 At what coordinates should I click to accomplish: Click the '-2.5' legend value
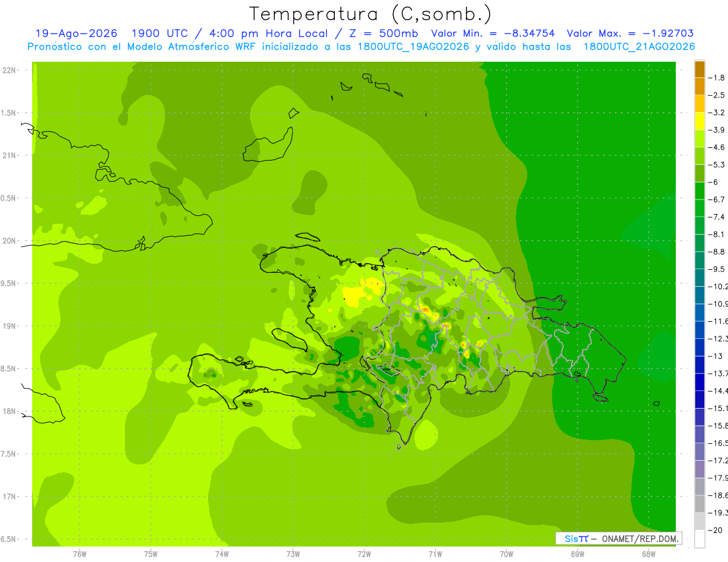point(717,95)
